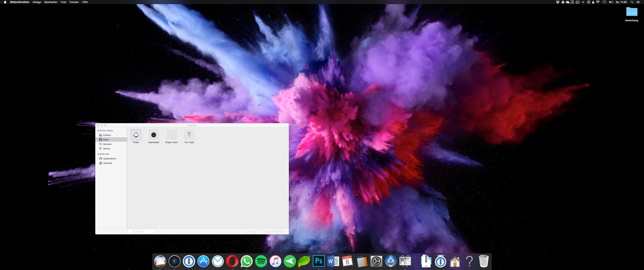Viewport: 644px width, 270px height.
Task: Open iTunes from the Dock
Action: click(275, 261)
